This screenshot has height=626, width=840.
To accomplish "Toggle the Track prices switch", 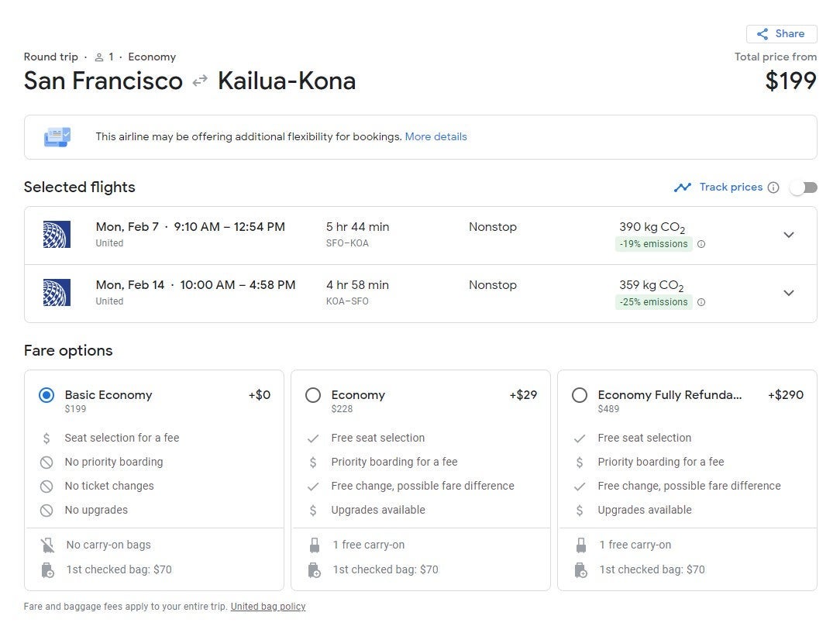I will click(x=803, y=187).
